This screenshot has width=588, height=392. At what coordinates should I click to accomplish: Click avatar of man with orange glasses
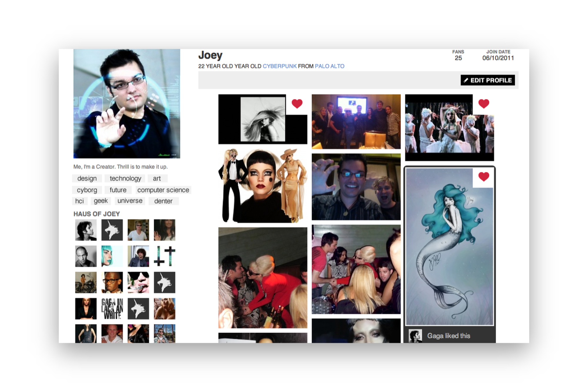click(112, 282)
